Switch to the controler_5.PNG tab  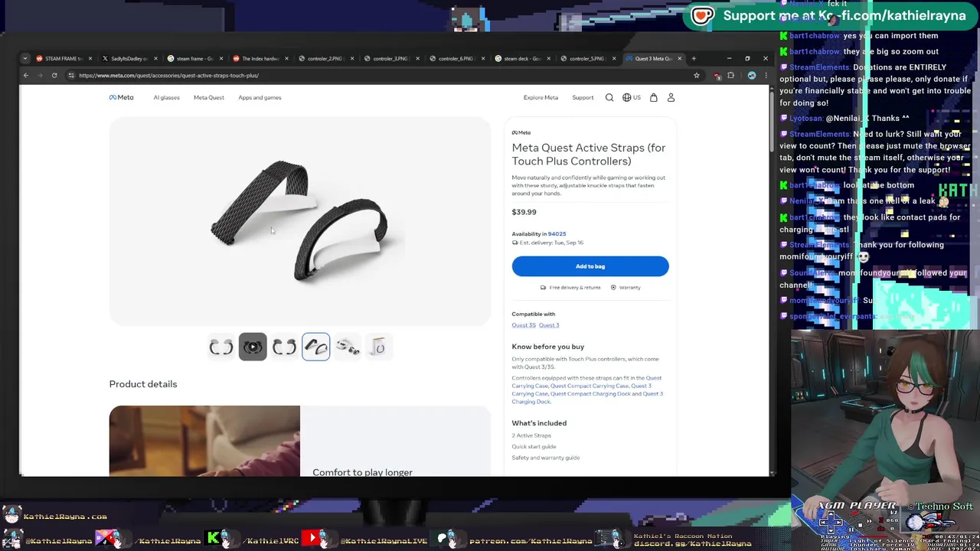pos(587,58)
